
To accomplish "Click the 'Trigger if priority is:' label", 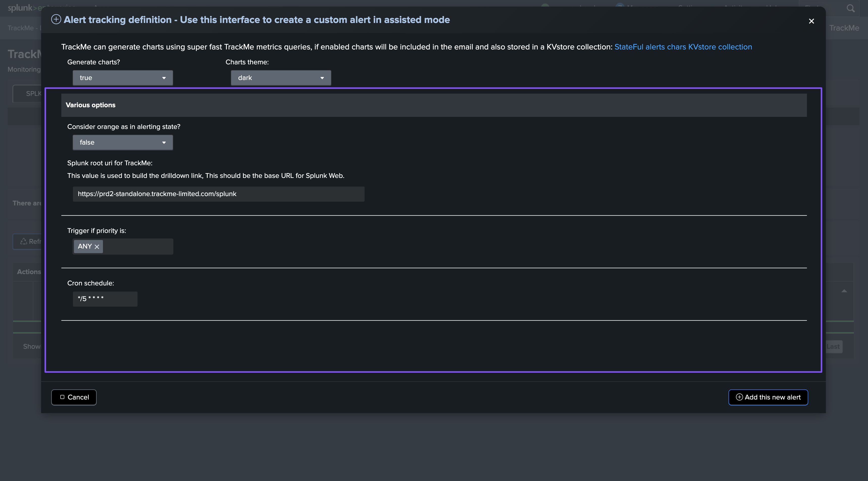I will (x=97, y=231).
